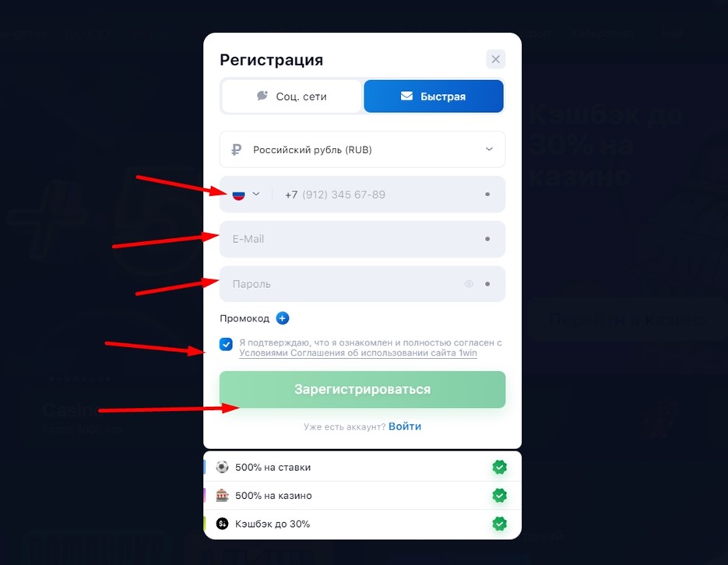Click into the Пароль password field
Viewport: 728px width, 565px height.
click(x=362, y=284)
